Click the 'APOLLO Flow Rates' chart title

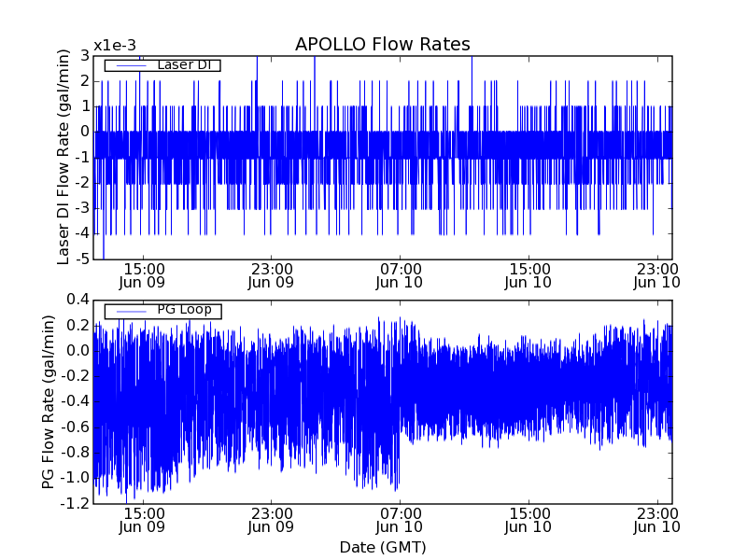(383, 44)
